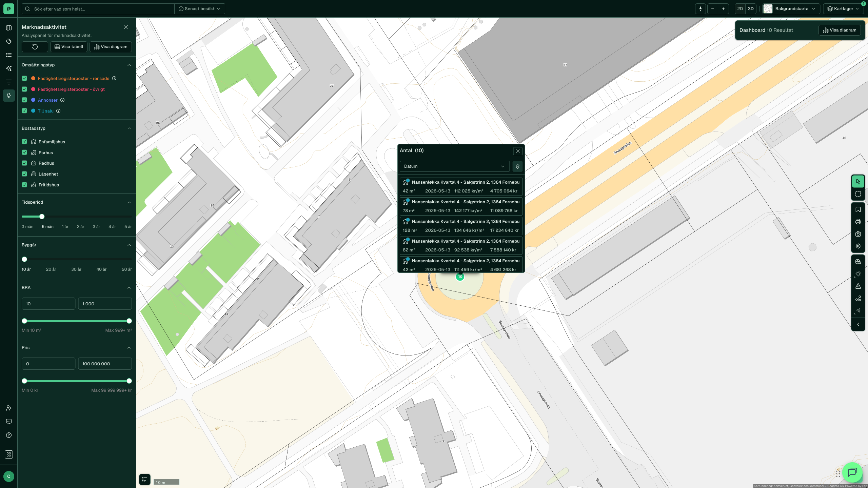Collapse the Omsättningstyp section

(x=129, y=65)
